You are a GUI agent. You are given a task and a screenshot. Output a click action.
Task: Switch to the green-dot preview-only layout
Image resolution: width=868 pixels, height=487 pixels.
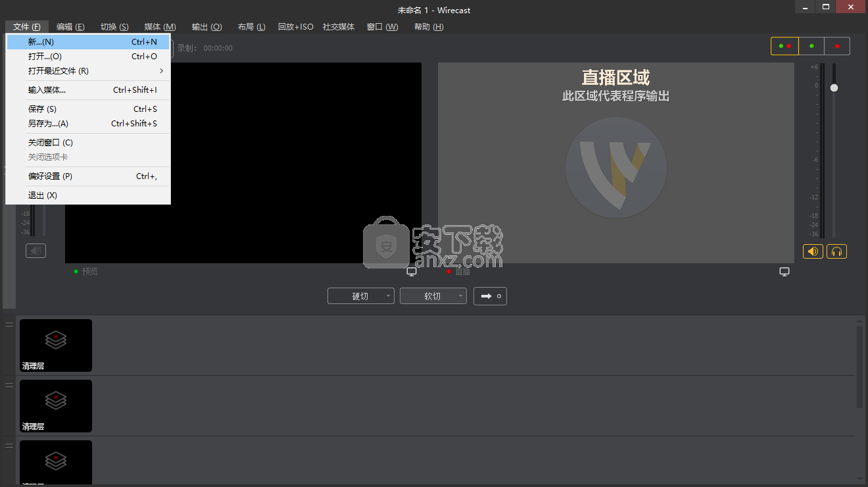click(811, 46)
